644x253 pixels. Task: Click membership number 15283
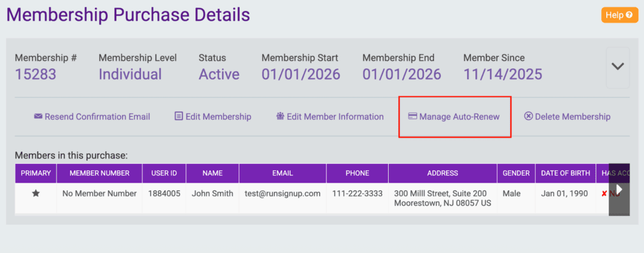coord(35,74)
